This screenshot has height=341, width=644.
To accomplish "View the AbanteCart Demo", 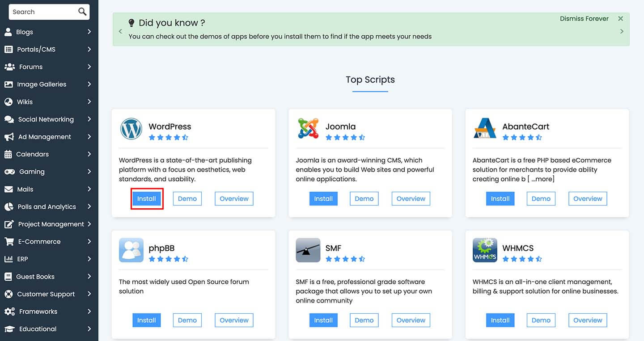I will [541, 199].
